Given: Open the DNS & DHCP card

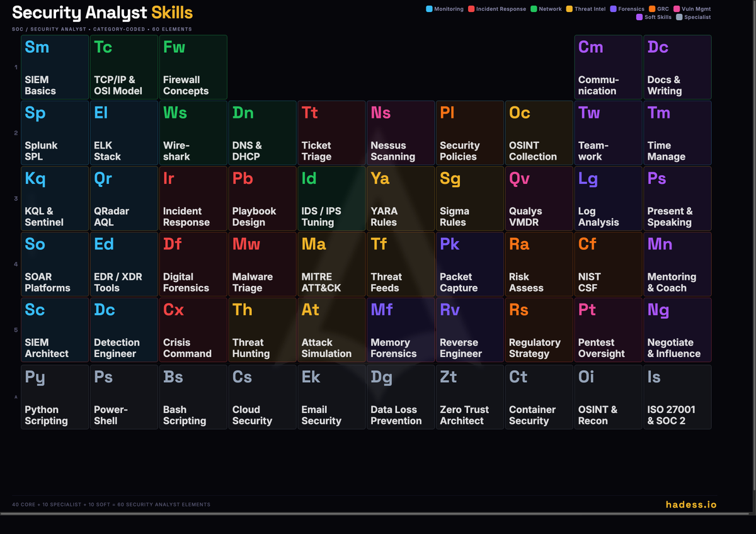Looking at the screenshot, I should point(263,133).
